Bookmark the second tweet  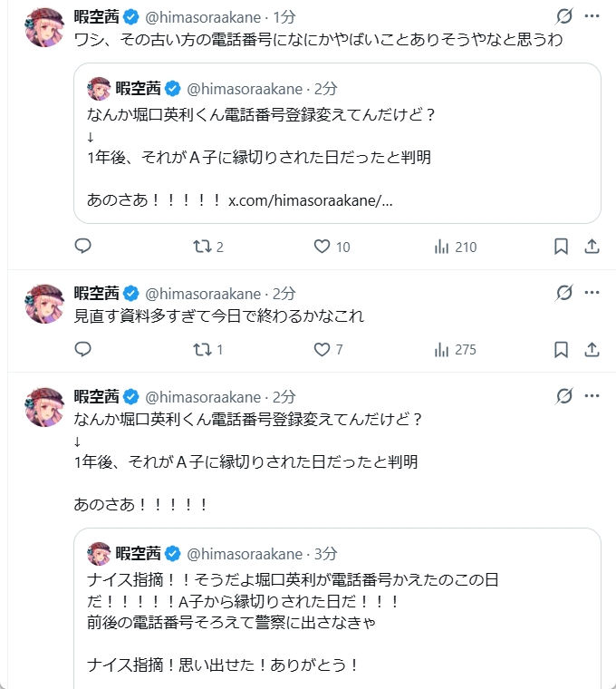click(x=561, y=349)
